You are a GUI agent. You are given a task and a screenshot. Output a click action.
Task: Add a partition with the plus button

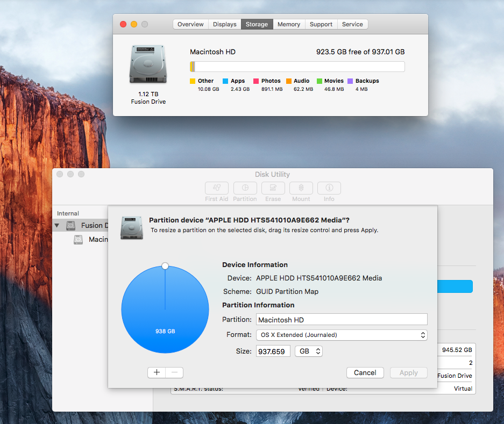click(x=157, y=372)
